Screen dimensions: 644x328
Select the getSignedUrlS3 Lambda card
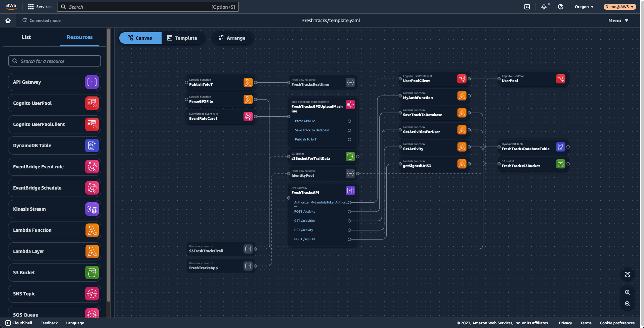coord(434,164)
